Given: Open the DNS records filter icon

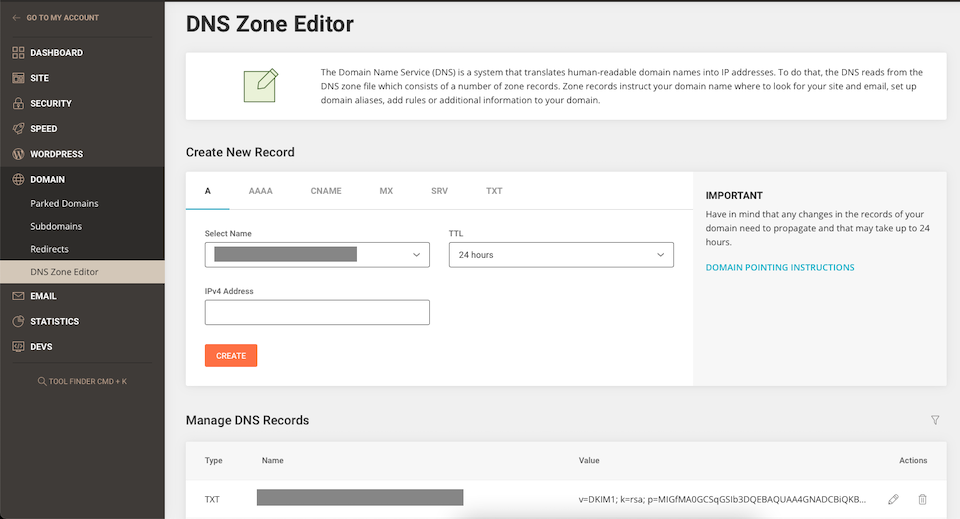Looking at the screenshot, I should point(935,421).
